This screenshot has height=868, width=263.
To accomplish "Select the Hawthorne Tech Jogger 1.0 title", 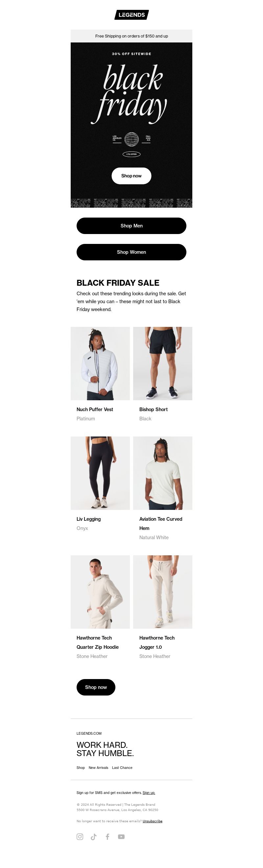I will pos(157,643).
